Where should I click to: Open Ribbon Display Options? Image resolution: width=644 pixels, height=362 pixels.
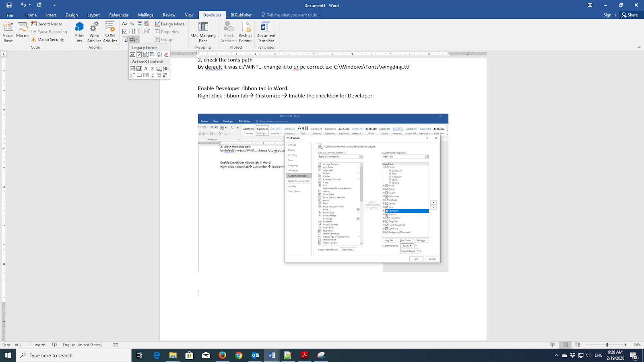pyautogui.click(x=590, y=5)
